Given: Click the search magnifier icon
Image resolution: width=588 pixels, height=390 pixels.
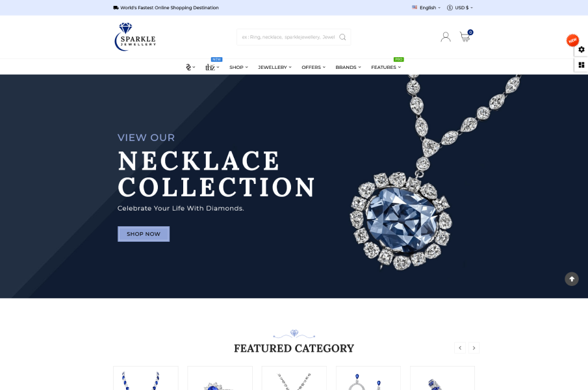Looking at the screenshot, I should tap(342, 37).
